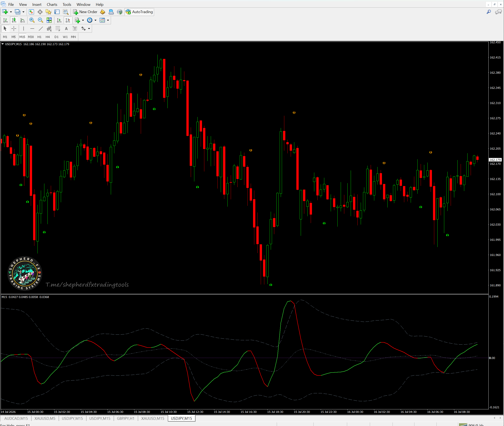Select the Text tool (A)
This screenshot has height=426, width=504.
pyautogui.click(x=66, y=29)
